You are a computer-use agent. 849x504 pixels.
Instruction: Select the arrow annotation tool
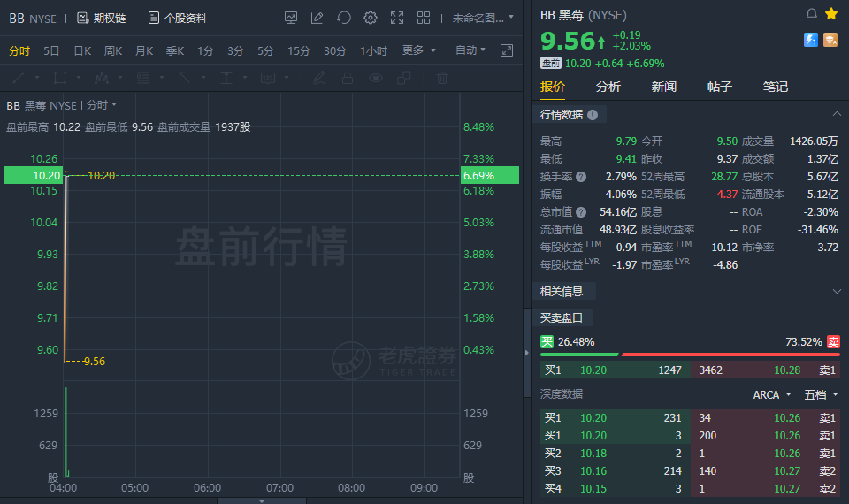coord(185,78)
